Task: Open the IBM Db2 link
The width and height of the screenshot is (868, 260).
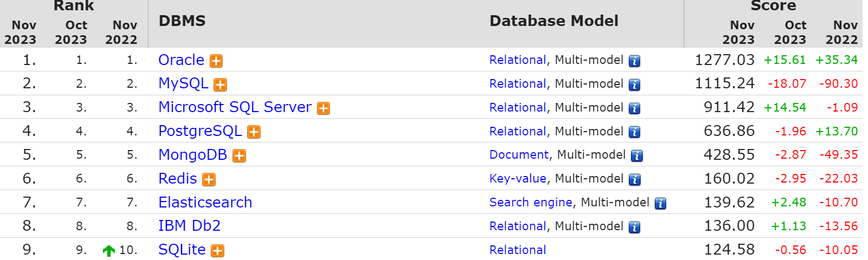Action: 189,226
